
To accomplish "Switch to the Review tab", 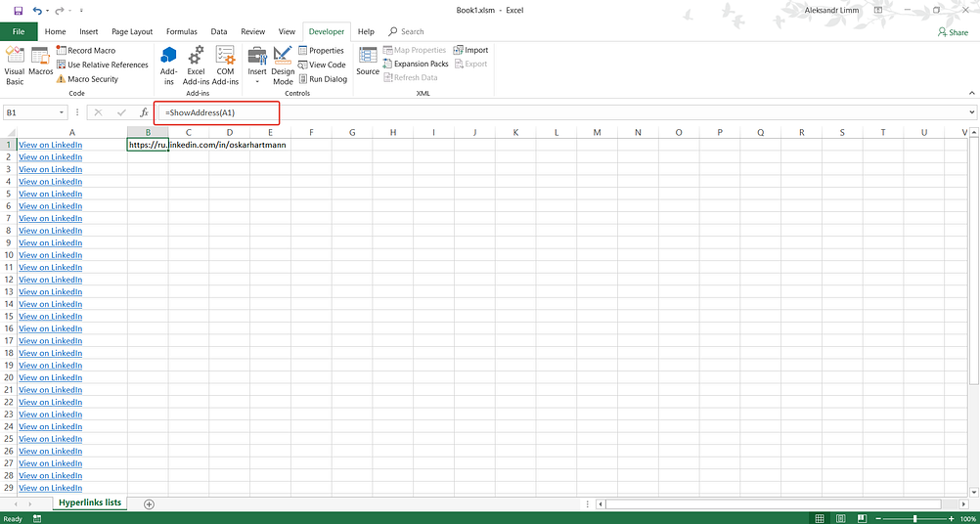I will coord(253,32).
